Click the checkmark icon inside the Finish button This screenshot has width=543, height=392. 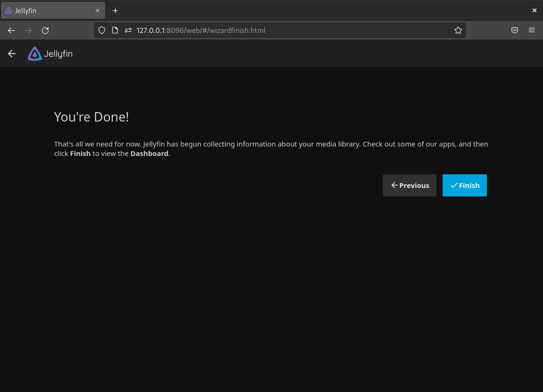pos(454,185)
